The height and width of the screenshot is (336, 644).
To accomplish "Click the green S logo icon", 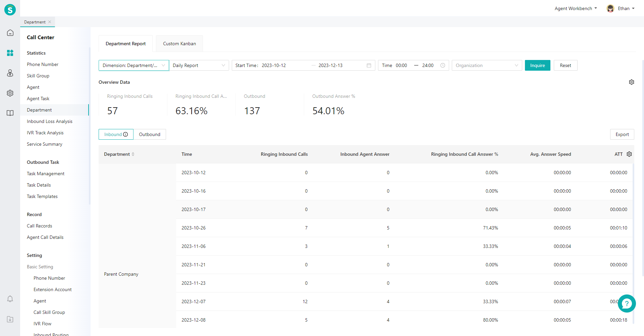I will (10, 10).
